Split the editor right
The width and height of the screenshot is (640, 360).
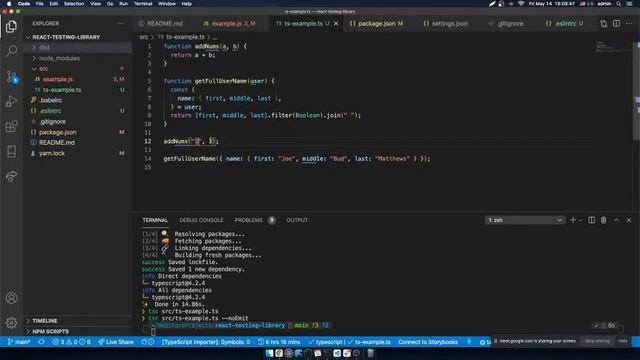click(x=616, y=24)
